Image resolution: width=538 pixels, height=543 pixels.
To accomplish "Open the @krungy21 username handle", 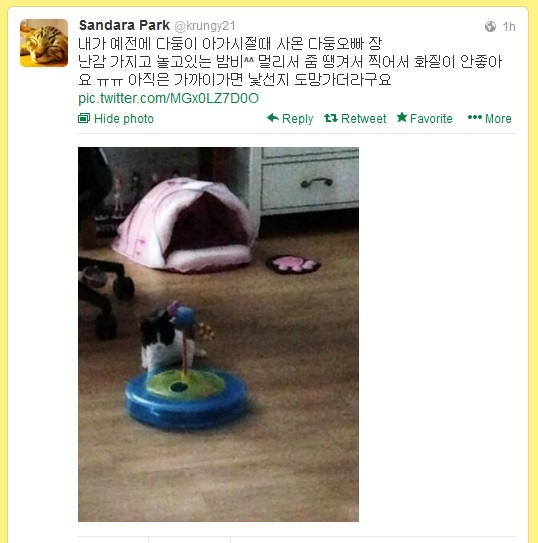I will 205,26.
